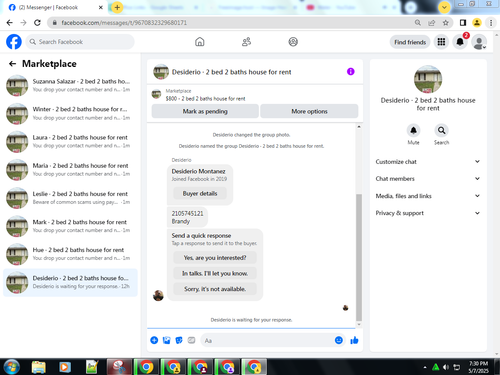This screenshot has width=500, height=375.
Task: Open Leslie conversation
Action: click(70, 198)
